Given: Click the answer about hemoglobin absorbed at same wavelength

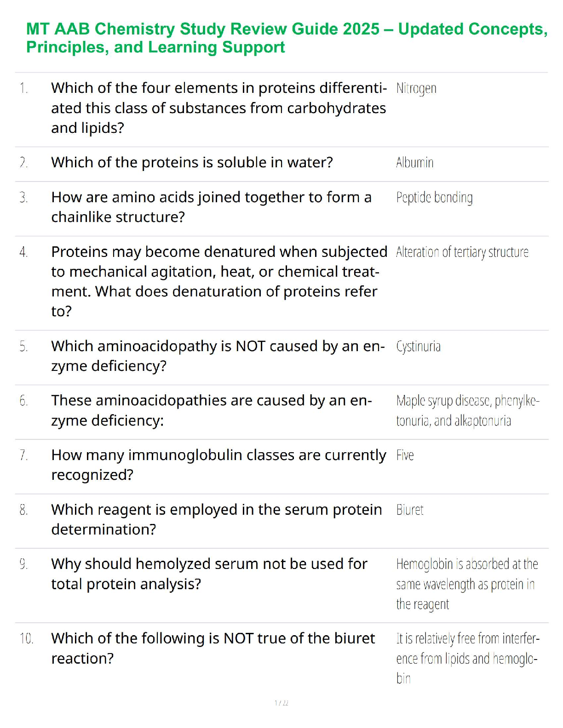Looking at the screenshot, I should tap(466, 584).
